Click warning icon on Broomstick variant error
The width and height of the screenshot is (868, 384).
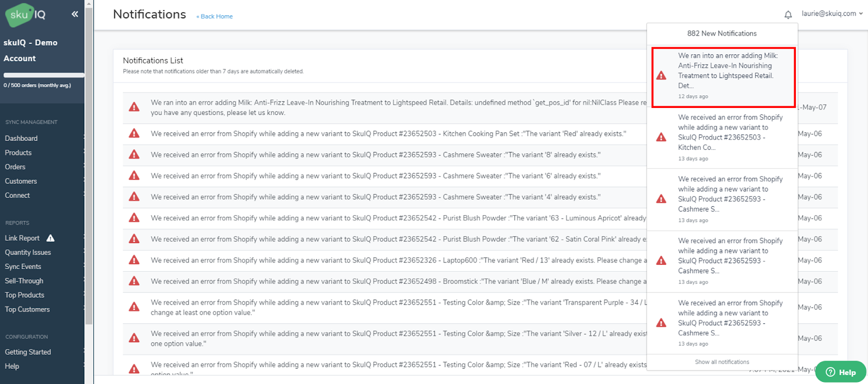134,281
